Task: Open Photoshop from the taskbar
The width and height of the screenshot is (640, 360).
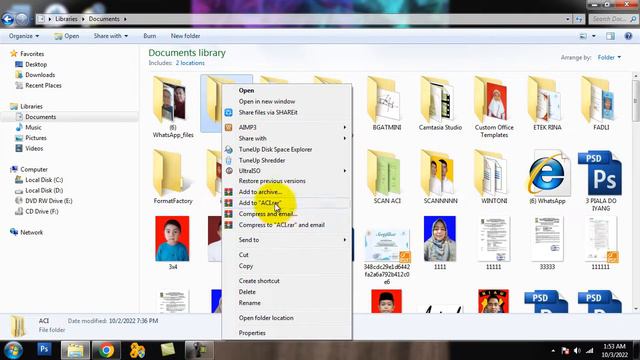Action: (44, 350)
